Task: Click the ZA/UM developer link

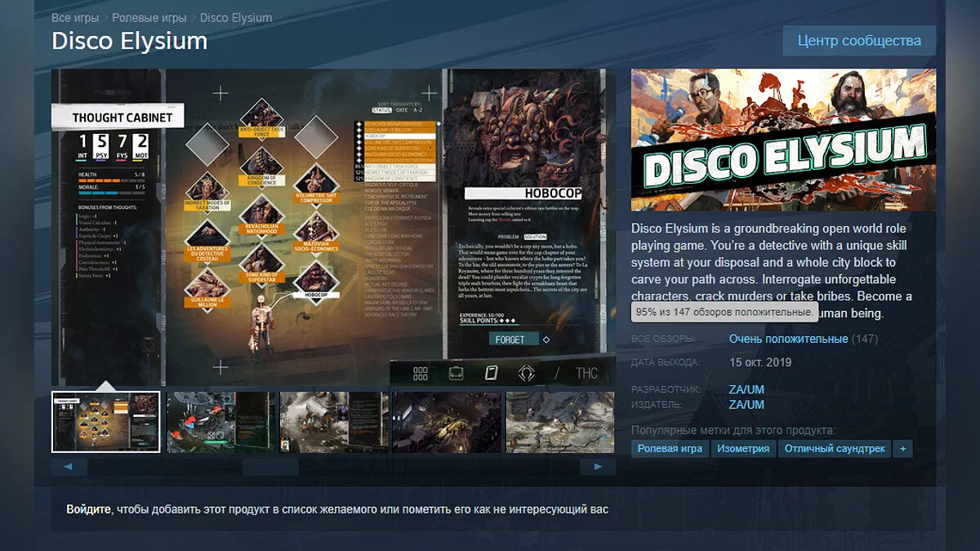Action: (x=746, y=390)
